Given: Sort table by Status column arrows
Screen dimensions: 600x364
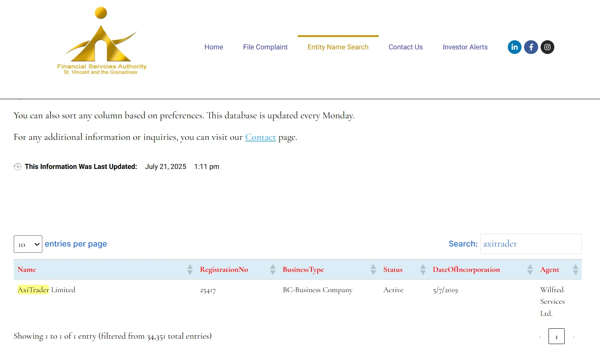Looking at the screenshot, I should 423,270.
